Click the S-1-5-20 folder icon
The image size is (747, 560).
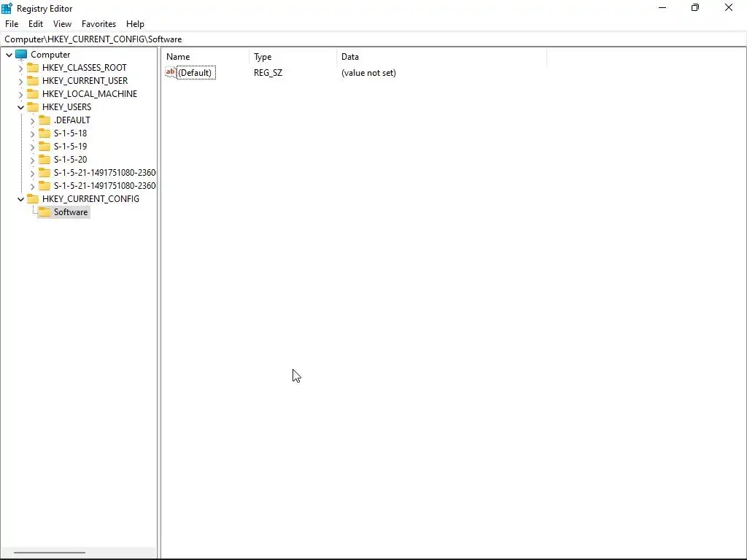point(44,159)
